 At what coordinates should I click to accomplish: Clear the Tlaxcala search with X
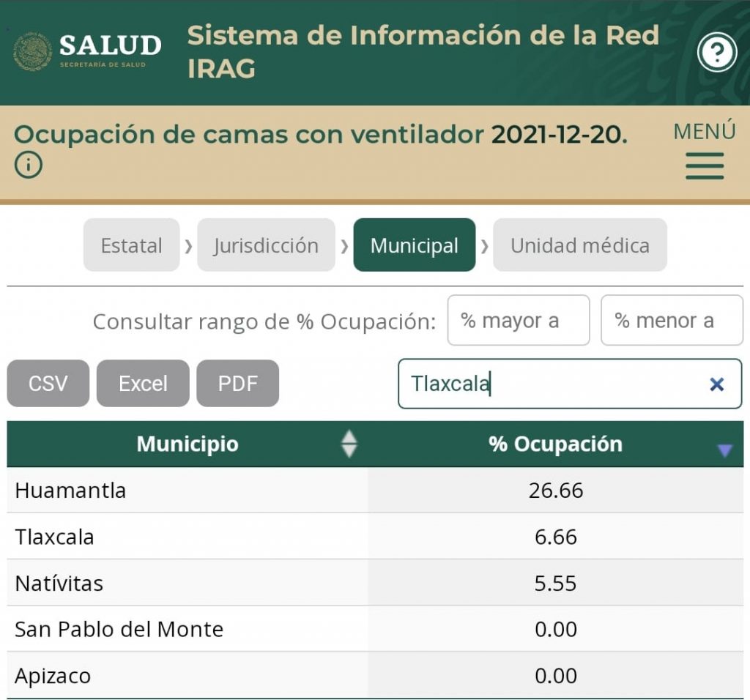(x=716, y=384)
